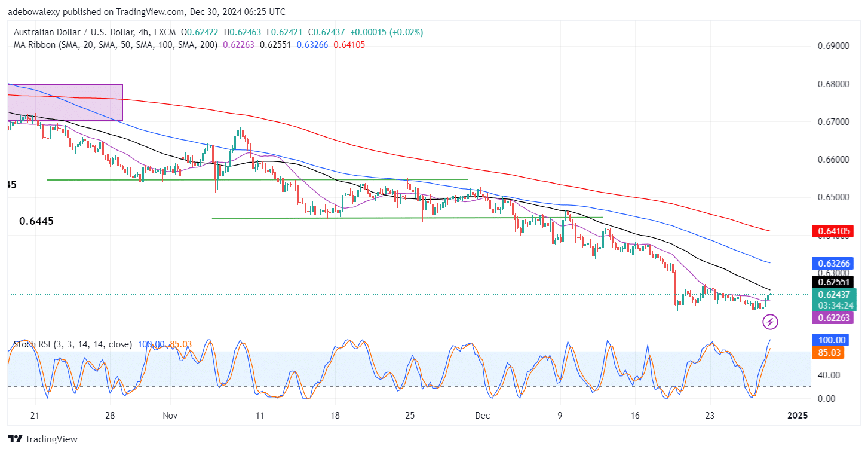
Task: Click the red 0.64105 price label
Action: coord(833,231)
